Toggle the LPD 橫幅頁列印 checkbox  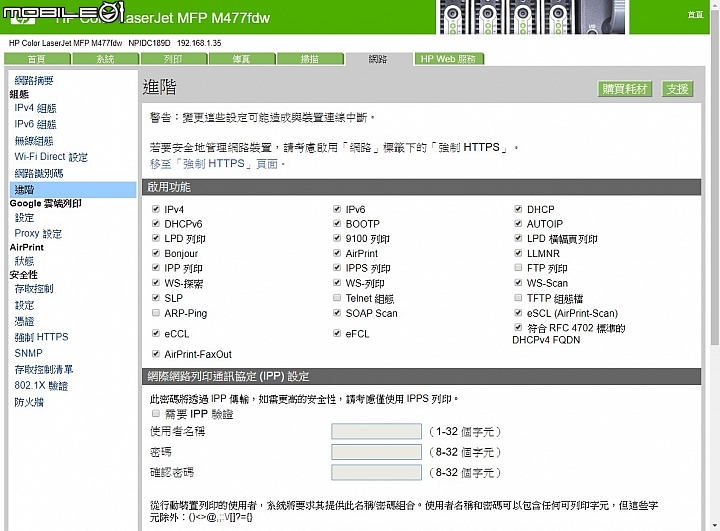pos(518,238)
